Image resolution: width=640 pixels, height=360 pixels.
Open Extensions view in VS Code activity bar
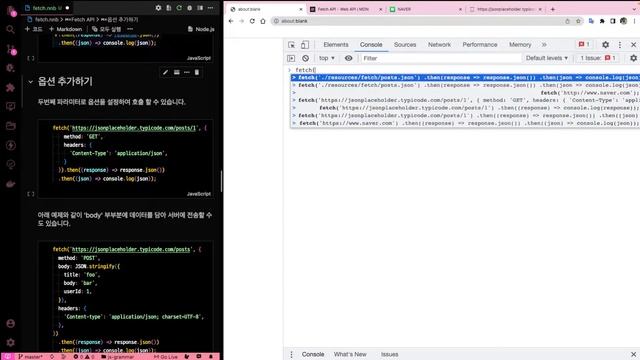click(x=11, y=87)
